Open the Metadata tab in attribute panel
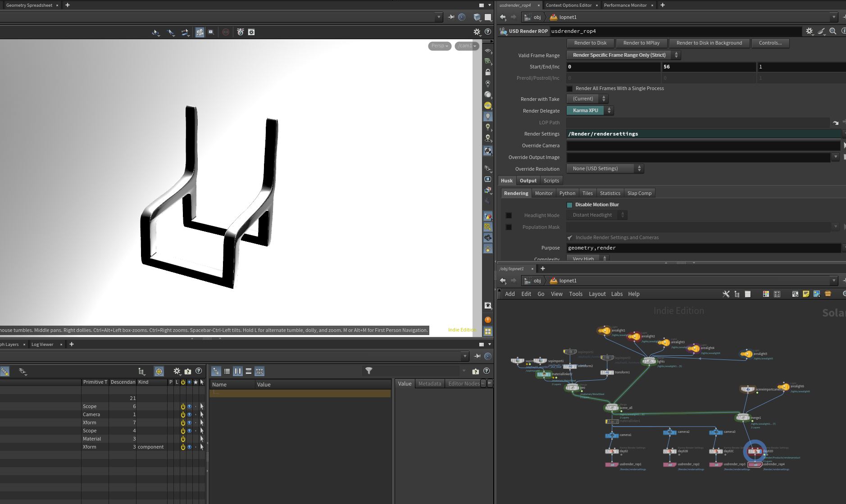Viewport: 846px width, 504px height. tap(429, 384)
